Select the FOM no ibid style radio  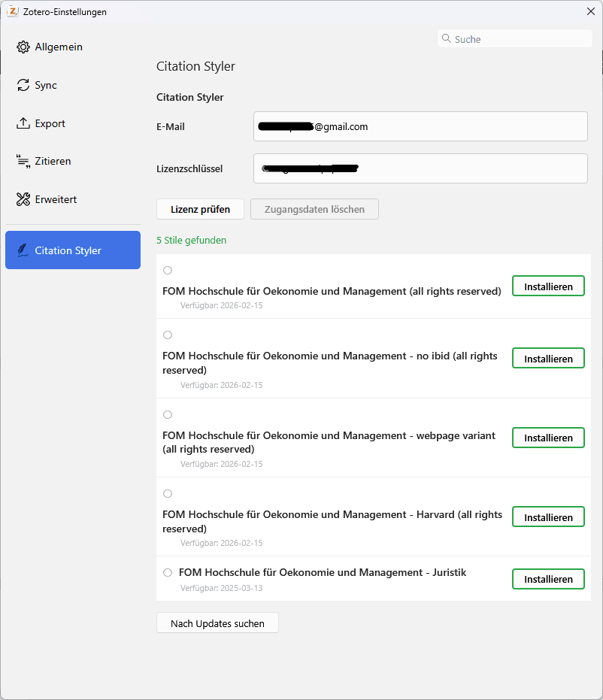[168, 335]
